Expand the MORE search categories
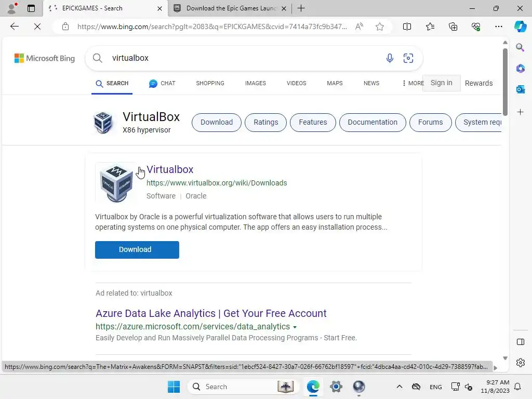The height and width of the screenshot is (399, 532). pos(413,83)
